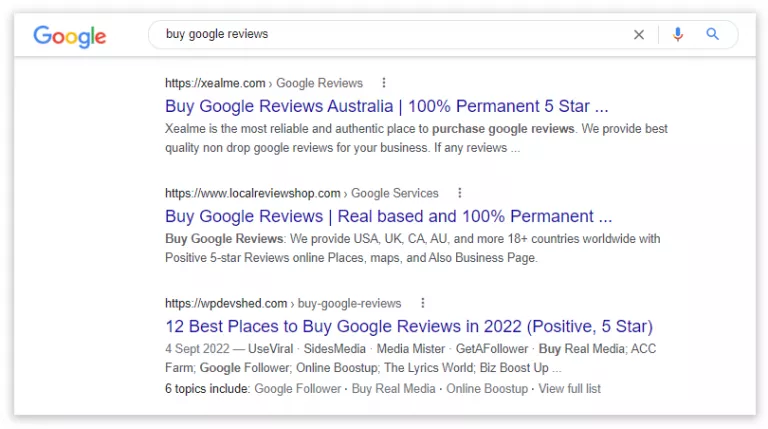Click the 'We provide USA, UK, CA, AU' snippet
This screenshot has height=429, width=768.
pos(412,248)
